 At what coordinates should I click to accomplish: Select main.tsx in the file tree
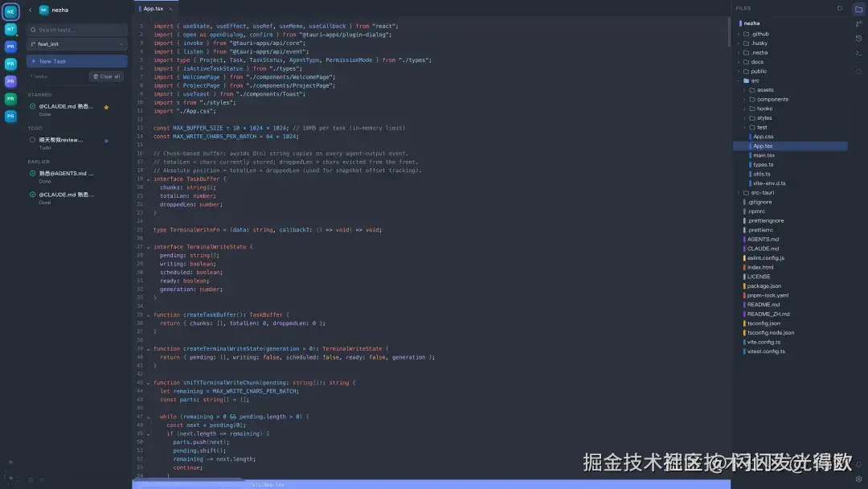pyautogui.click(x=764, y=155)
